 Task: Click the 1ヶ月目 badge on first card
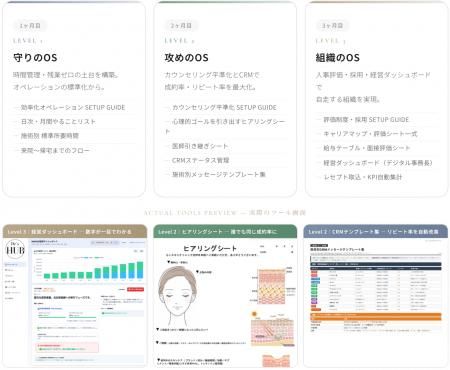tap(30, 26)
